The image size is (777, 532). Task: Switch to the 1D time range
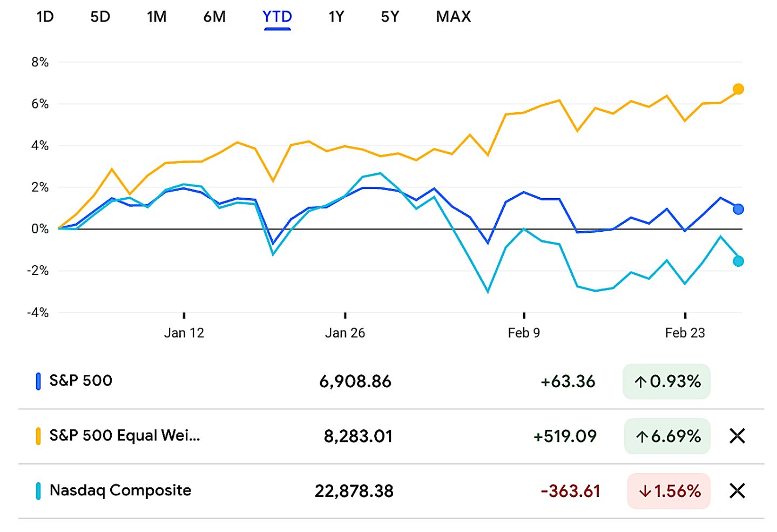(45, 17)
